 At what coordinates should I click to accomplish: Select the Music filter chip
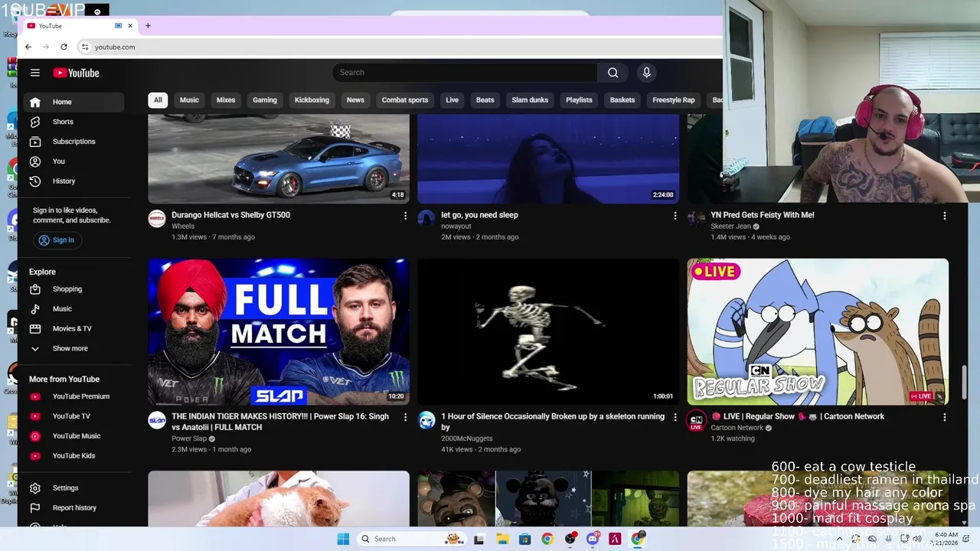pyautogui.click(x=189, y=100)
